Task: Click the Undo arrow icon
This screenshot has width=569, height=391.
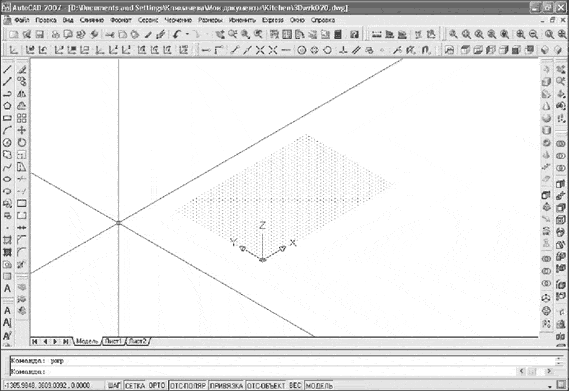Action: coord(177,34)
